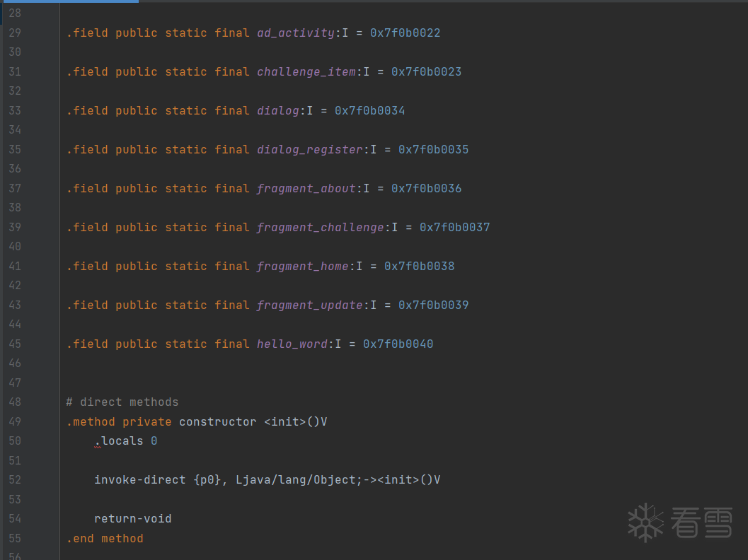
Task: Click the underlined .locals directive
Action: [119, 441]
